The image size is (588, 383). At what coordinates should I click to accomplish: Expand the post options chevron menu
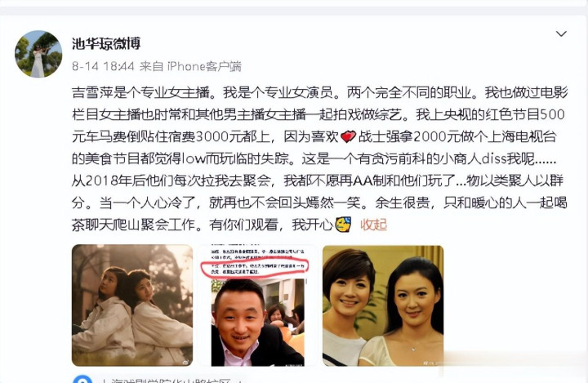pos(561,33)
